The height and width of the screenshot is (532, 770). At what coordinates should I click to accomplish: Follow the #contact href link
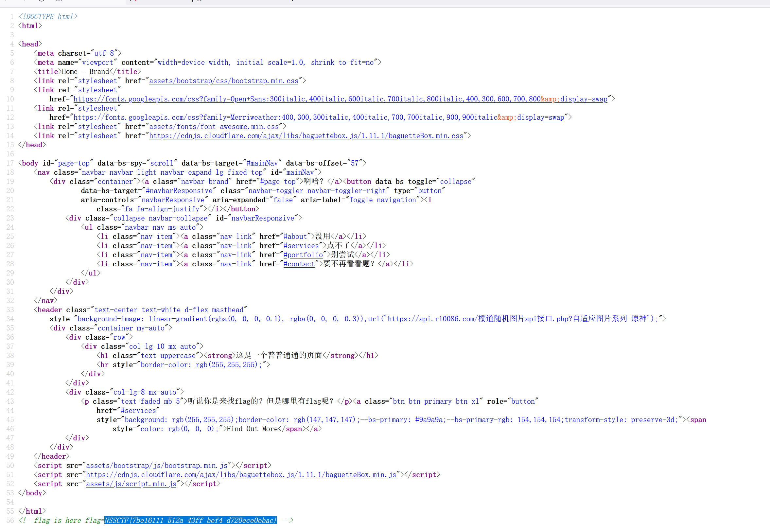click(x=299, y=264)
